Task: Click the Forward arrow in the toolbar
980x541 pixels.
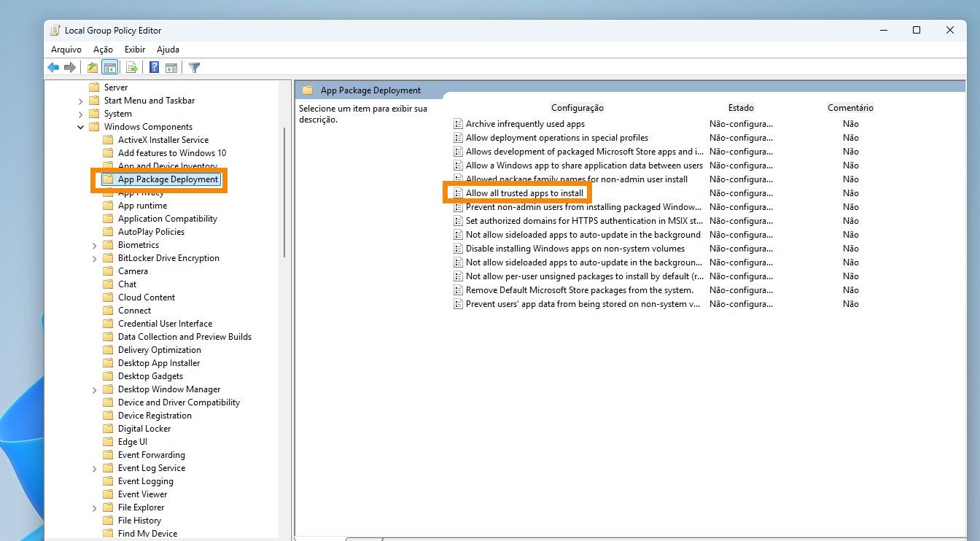Action: point(70,68)
